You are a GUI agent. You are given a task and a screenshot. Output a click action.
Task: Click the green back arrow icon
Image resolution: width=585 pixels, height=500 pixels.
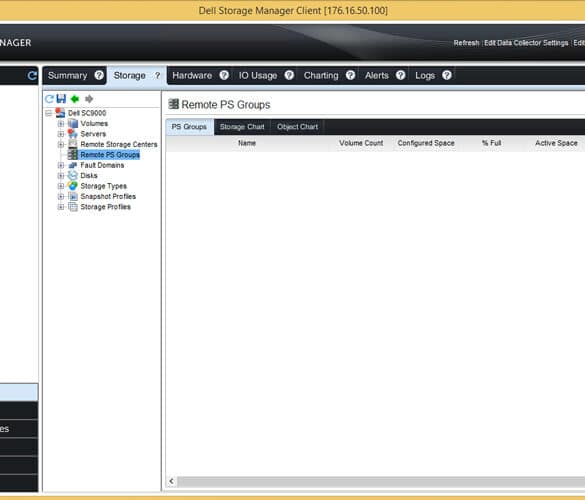point(75,99)
